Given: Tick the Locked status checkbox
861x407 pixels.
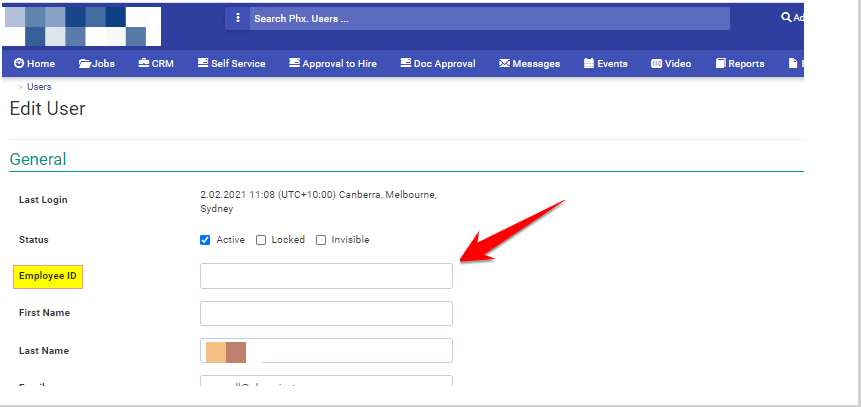Looking at the screenshot, I should pos(261,240).
